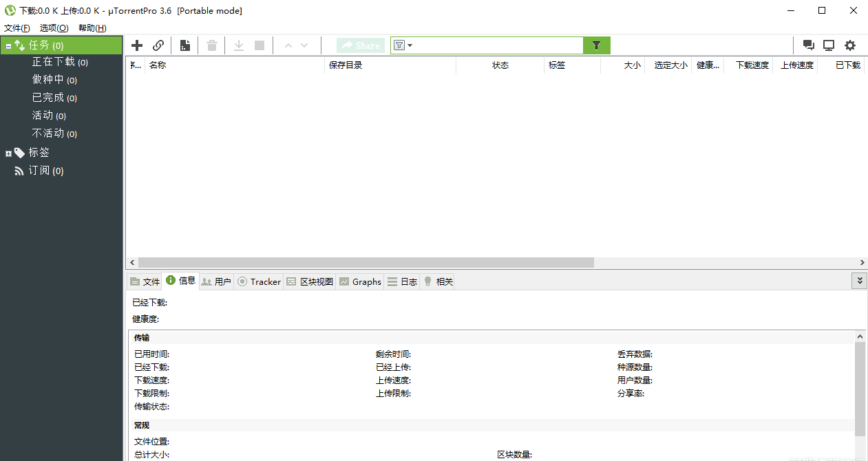The height and width of the screenshot is (461, 868).
Task: Click the Create New Torrent icon
Action: (x=184, y=45)
